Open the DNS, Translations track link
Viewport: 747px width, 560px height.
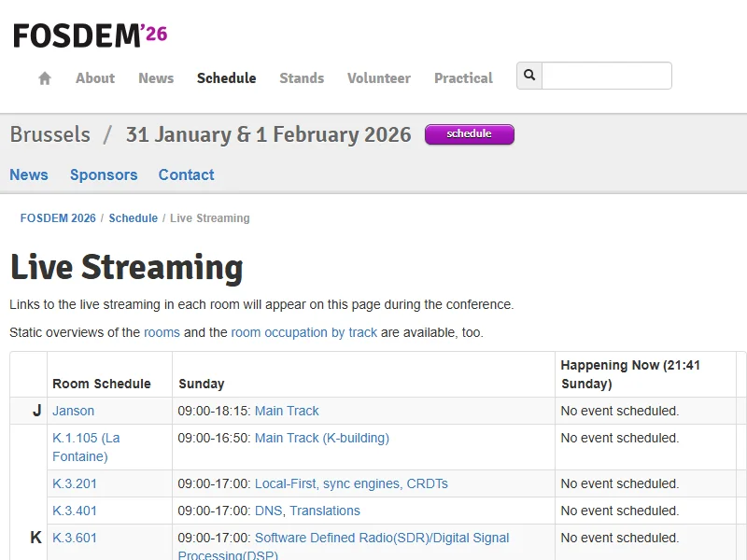point(307,511)
